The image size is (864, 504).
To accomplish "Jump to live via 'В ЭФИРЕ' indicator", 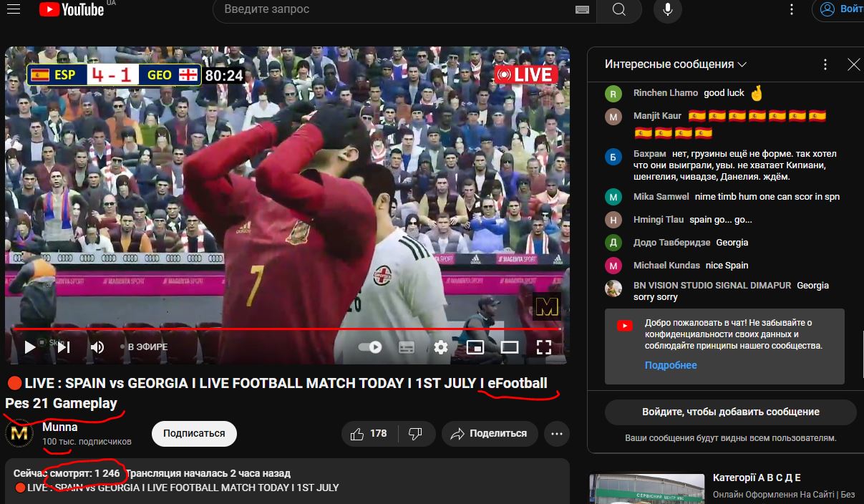I will pyautogui.click(x=144, y=347).
